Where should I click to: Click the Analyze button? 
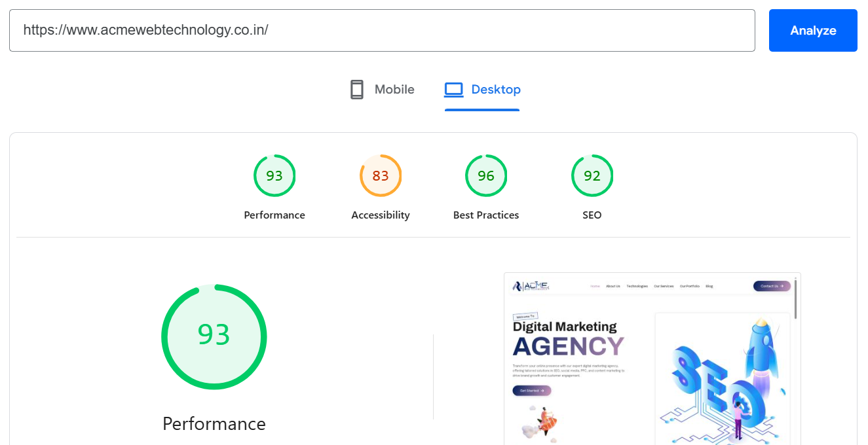coord(813,30)
